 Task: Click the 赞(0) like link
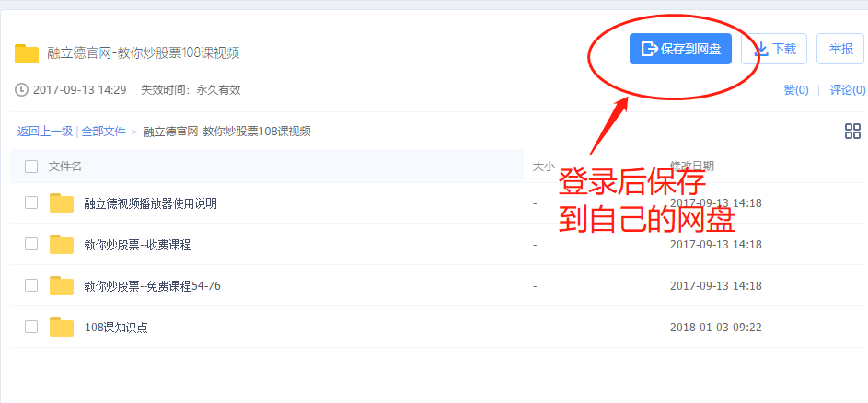[x=796, y=89]
